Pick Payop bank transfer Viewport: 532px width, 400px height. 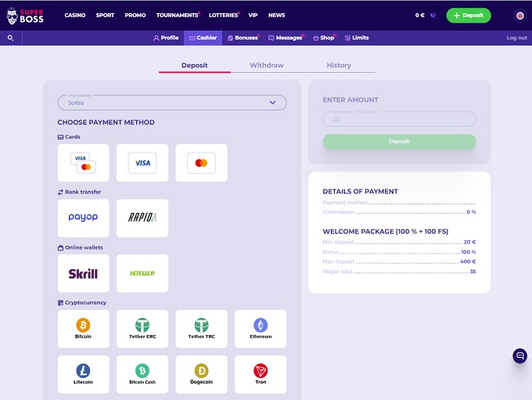pos(83,218)
